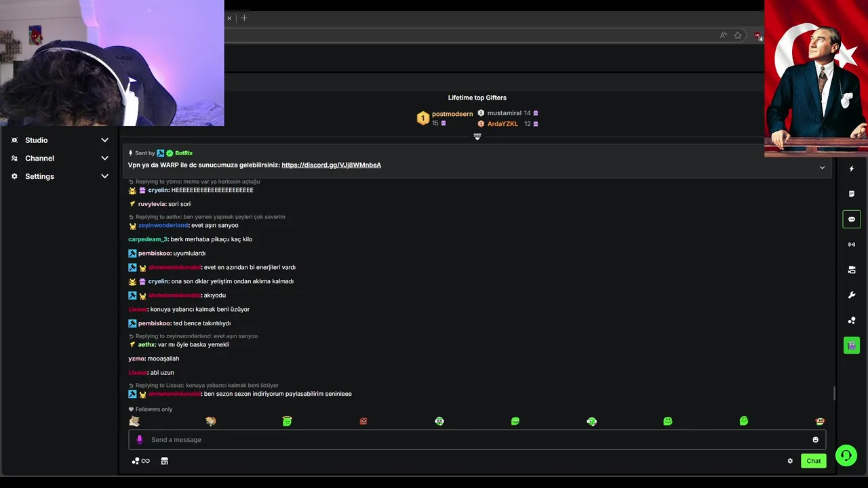
Task: Insert the last emote in the quick row
Action: tap(820, 421)
